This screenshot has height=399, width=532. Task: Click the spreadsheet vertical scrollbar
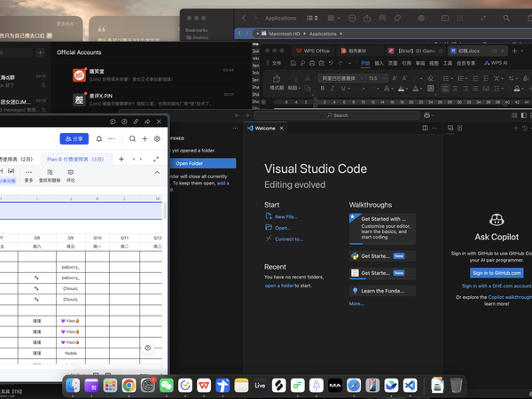point(165,210)
